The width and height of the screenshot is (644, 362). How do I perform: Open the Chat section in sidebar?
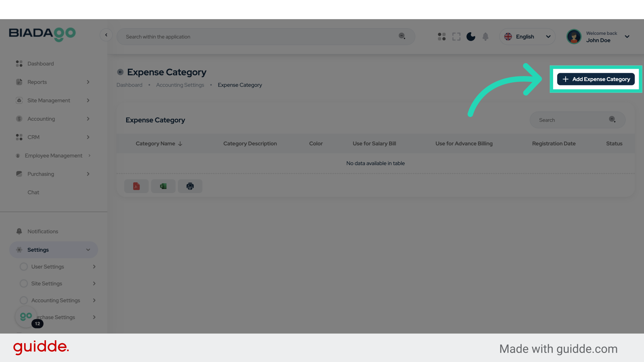coord(33,192)
